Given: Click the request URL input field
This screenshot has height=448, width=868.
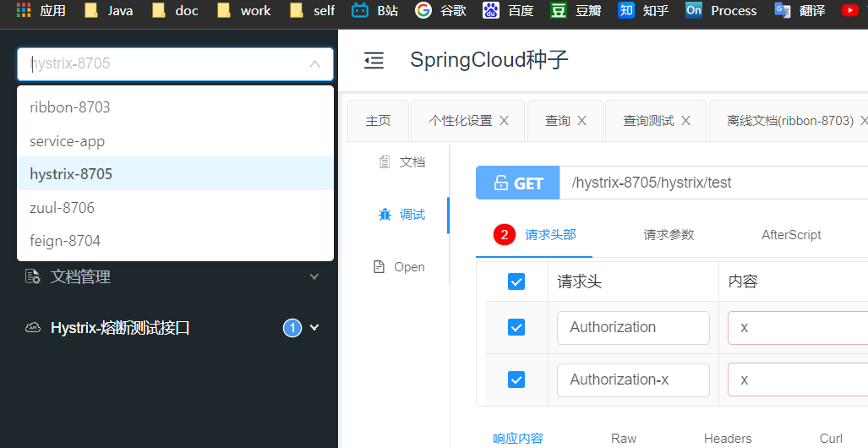Looking at the screenshot, I should (714, 183).
